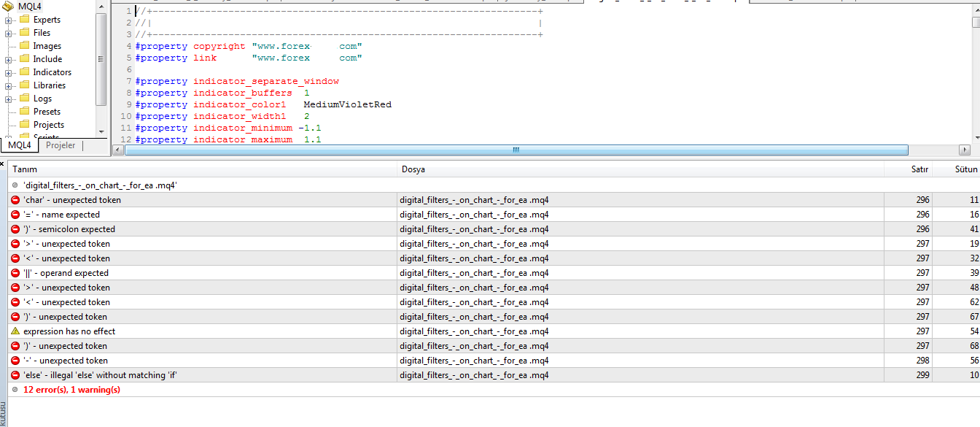
Task: Click the Images folder icon
Action: click(x=24, y=46)
